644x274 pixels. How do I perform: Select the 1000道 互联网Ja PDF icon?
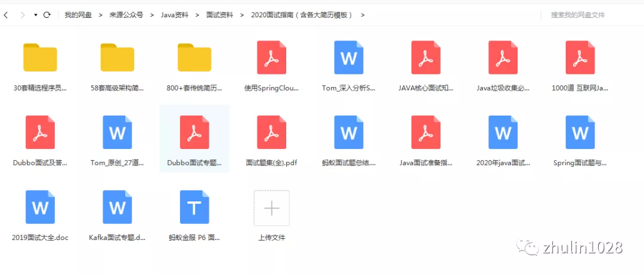[580, 57]
